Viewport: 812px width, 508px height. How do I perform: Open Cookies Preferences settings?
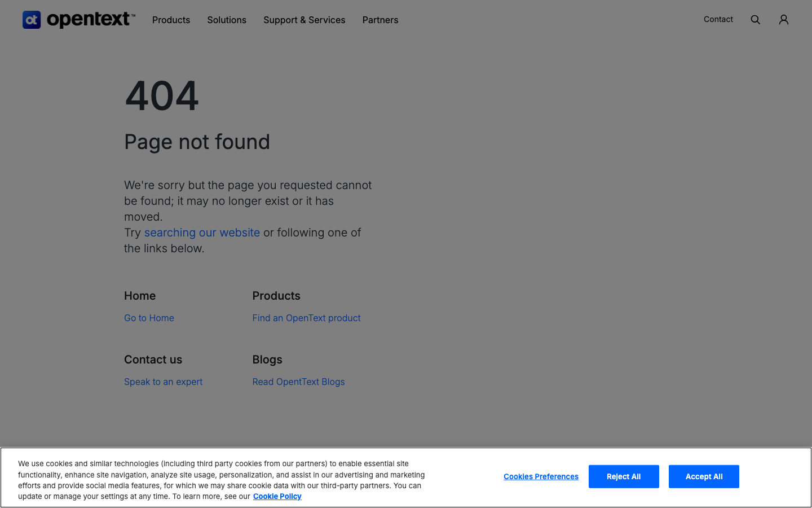(541, 476)
